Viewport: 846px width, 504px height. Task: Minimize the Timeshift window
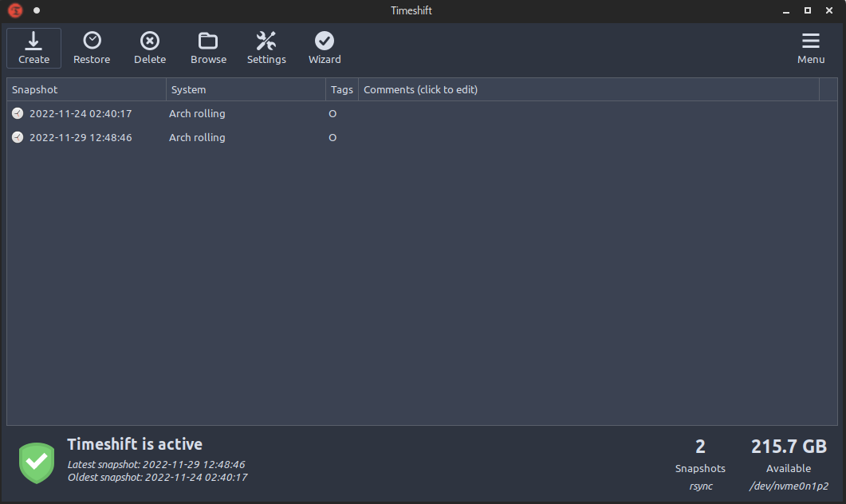coord(786,11)
